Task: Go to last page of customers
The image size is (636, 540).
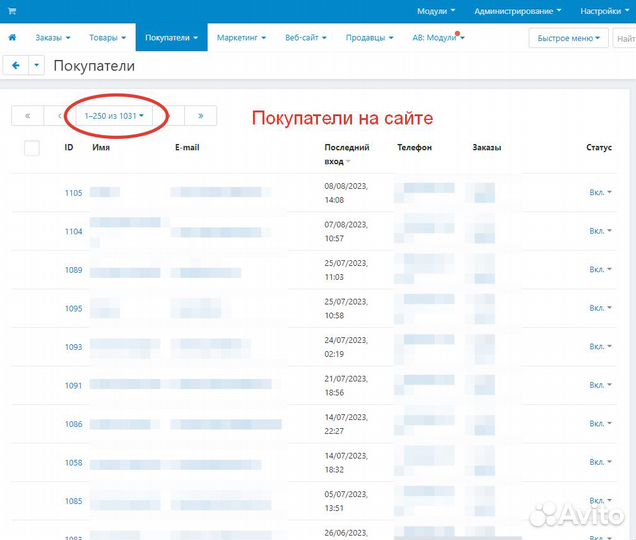Action: click(x=200, y=116)
